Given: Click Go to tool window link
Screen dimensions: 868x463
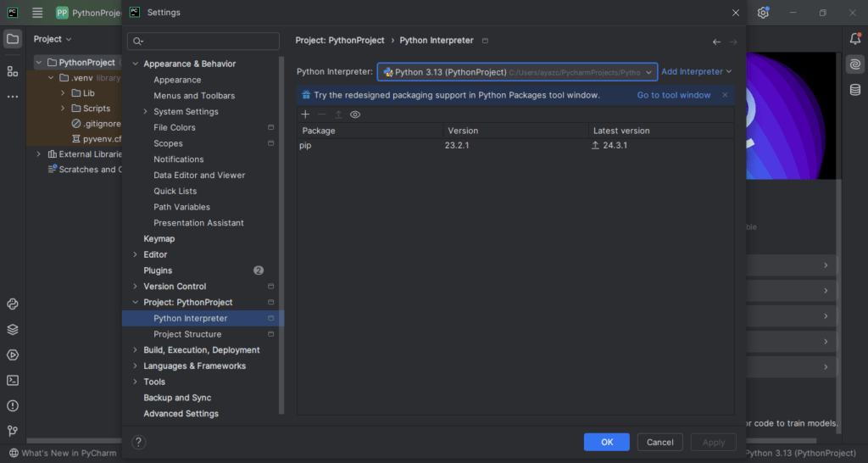Looking at the screenshot, I should click(674, 95).
